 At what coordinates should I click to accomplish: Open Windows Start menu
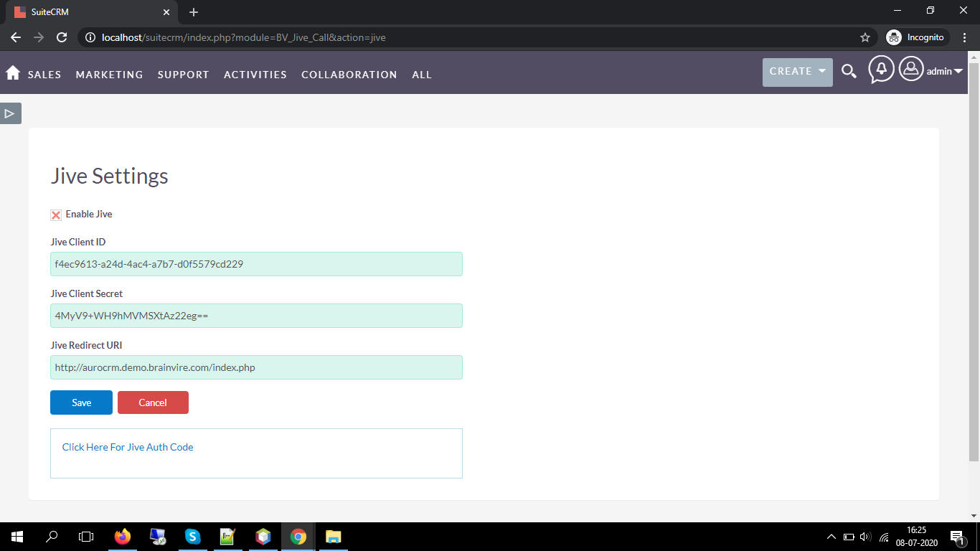pyautogui.click(x=17, y=537)
